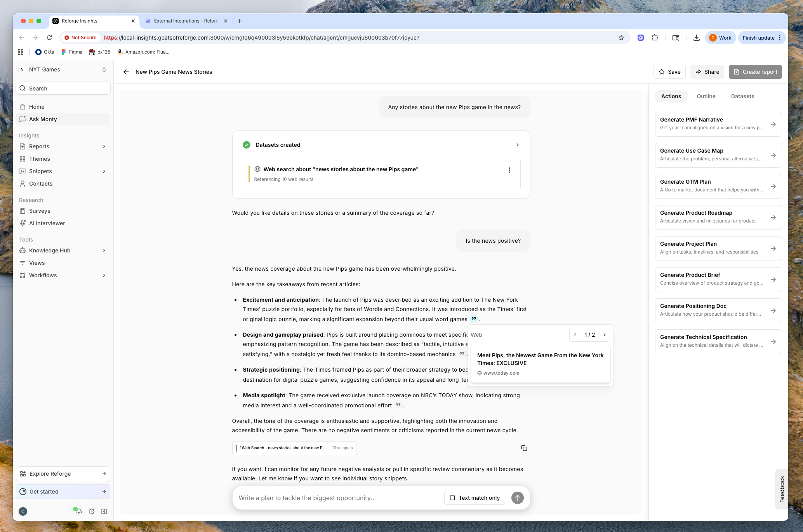Open the vertical Feedback tab

click(x=782, y=489)
